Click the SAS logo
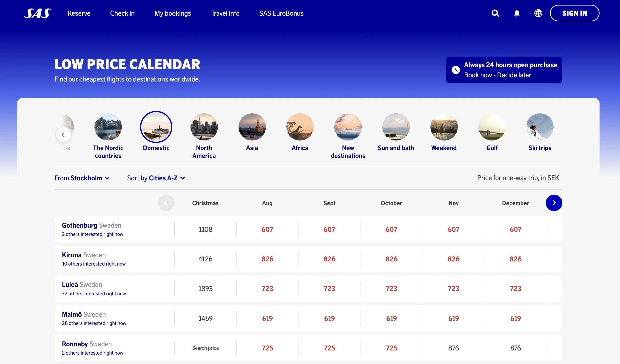This screenshot has width=620, height=364. coord(37,13)
